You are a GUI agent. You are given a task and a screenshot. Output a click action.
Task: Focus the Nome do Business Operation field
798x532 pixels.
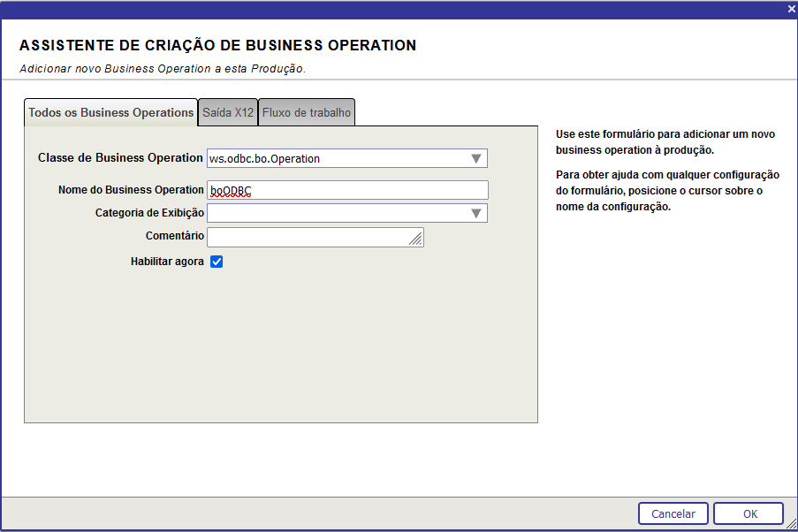click(x=347, y=190)
